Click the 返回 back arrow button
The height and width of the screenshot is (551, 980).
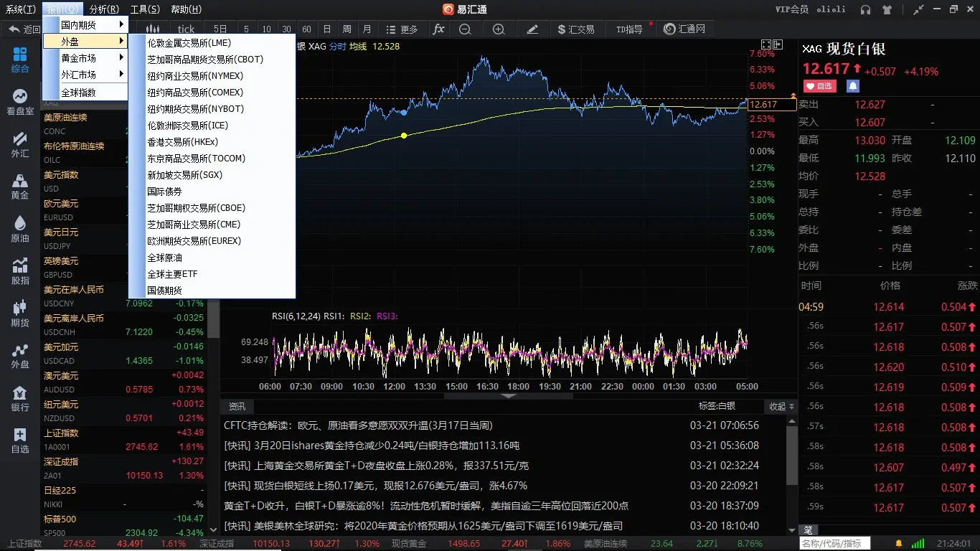pyautogui.click(x=24, y=29)
